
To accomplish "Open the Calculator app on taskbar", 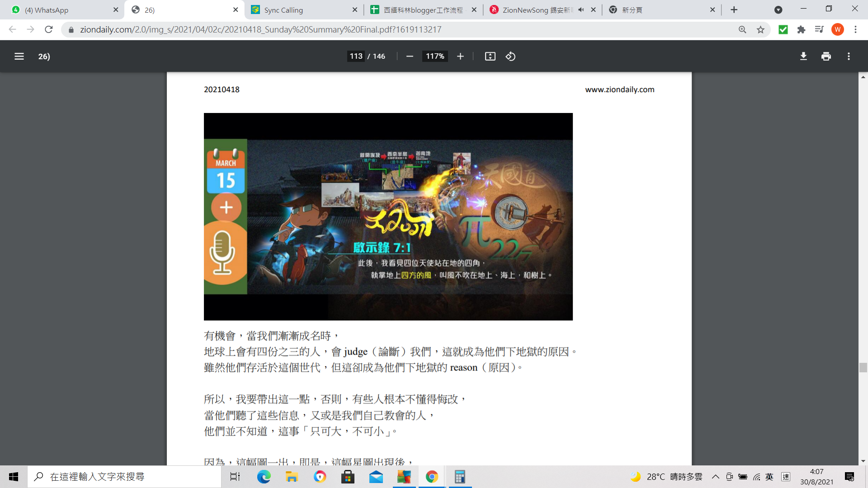I will [x=460, y=477].
